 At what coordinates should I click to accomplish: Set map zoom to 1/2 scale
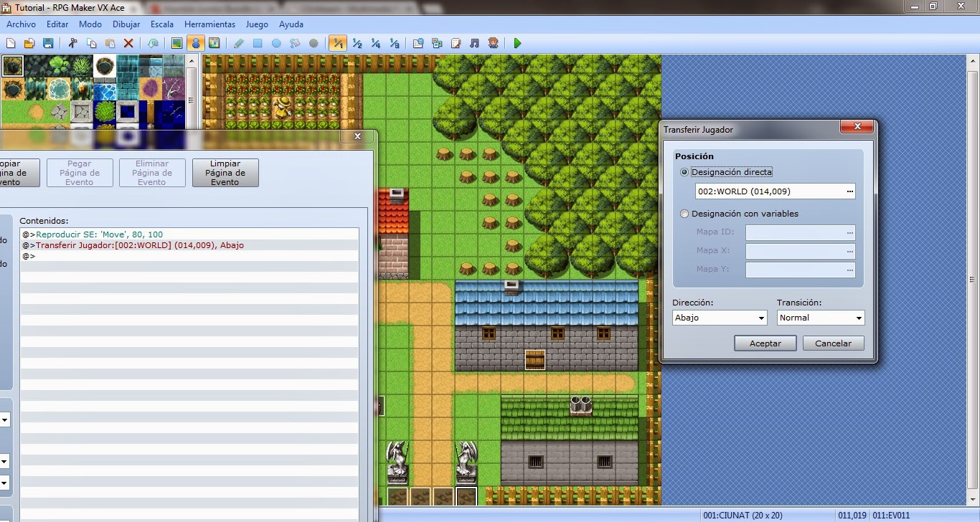pyautogui.click(x=357, y=43)
